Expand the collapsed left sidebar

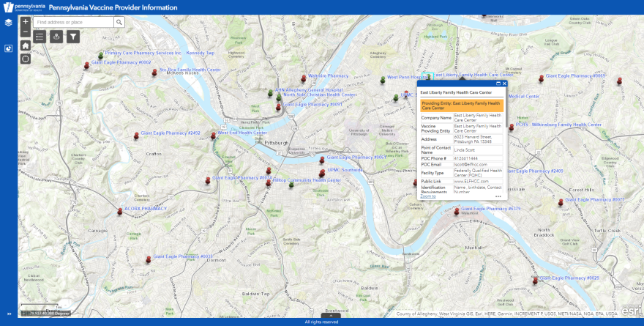(9, 314)
